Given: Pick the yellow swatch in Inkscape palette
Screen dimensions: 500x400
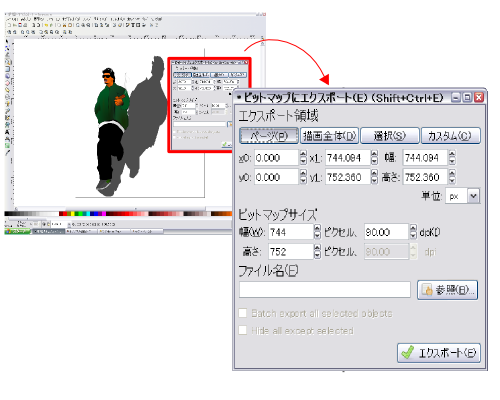Looking at the screenshot, I should pyautogui.click(x=72, y=214).
